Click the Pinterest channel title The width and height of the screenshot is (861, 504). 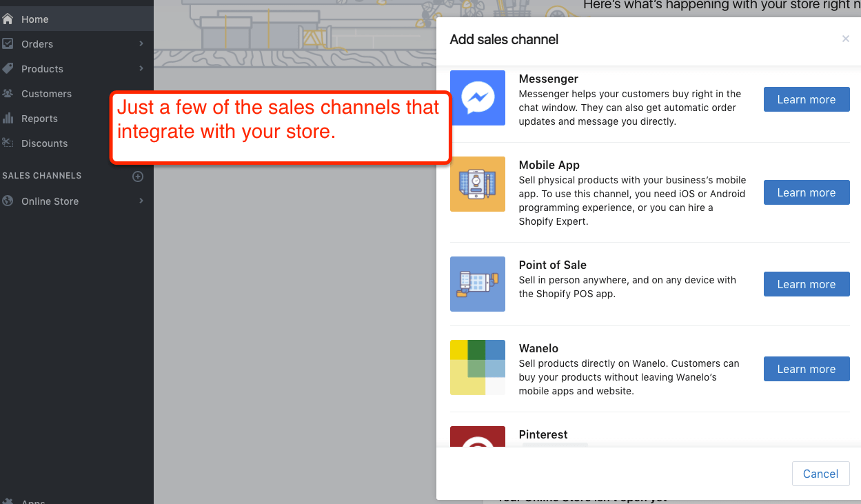click(x=543, y=434)
